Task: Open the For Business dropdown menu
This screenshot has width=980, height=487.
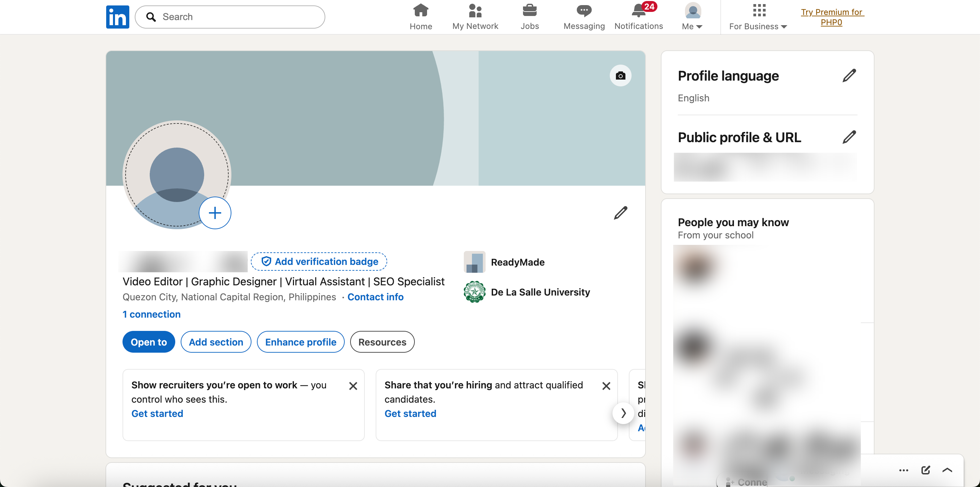Action: pyautogui.click(x=758, y=17)
